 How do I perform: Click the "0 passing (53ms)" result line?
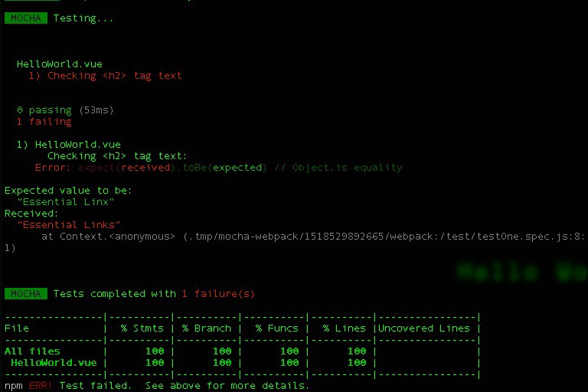coord(65,110)
